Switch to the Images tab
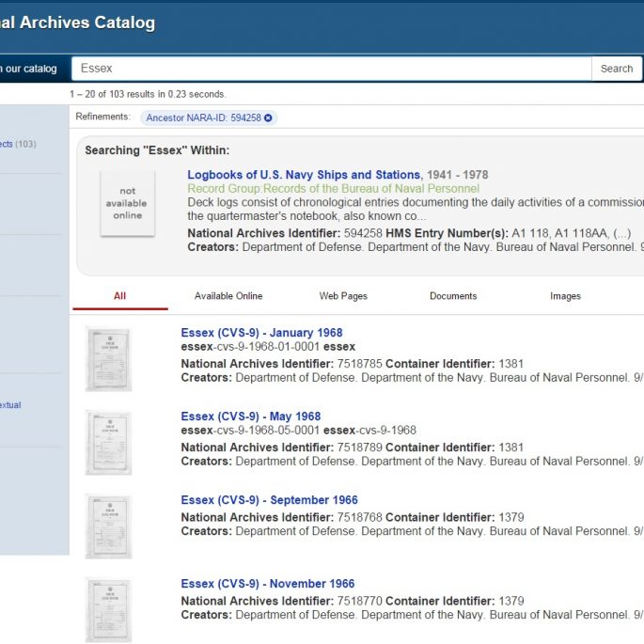 coord(565,296)
